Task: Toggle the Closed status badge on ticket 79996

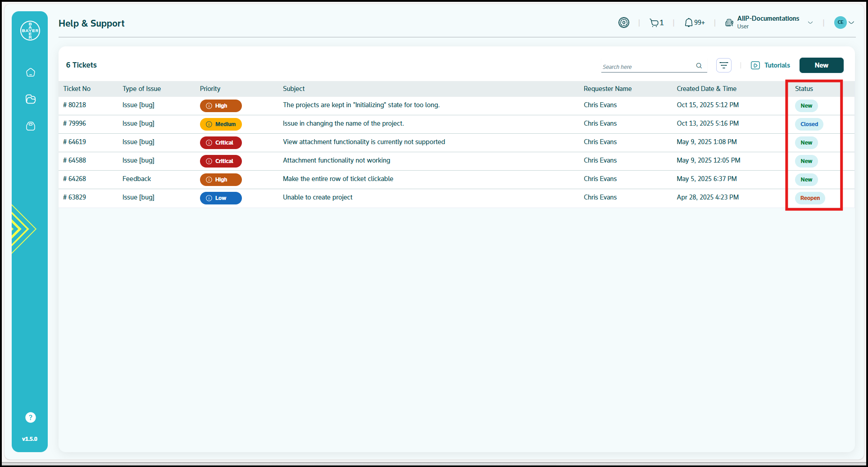Action: coord(809,124)
